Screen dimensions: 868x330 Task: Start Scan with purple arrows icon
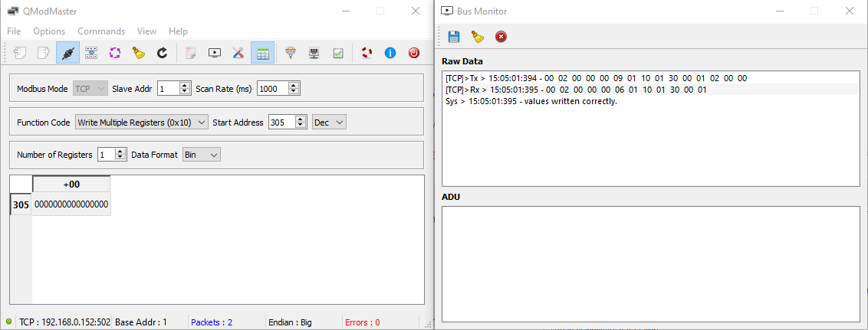click(114, 53)
